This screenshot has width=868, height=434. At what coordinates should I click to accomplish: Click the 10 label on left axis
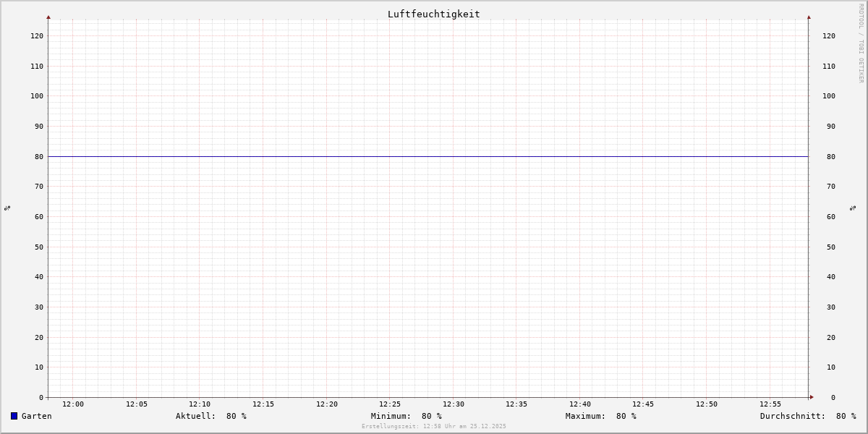[x=39, y=367]
